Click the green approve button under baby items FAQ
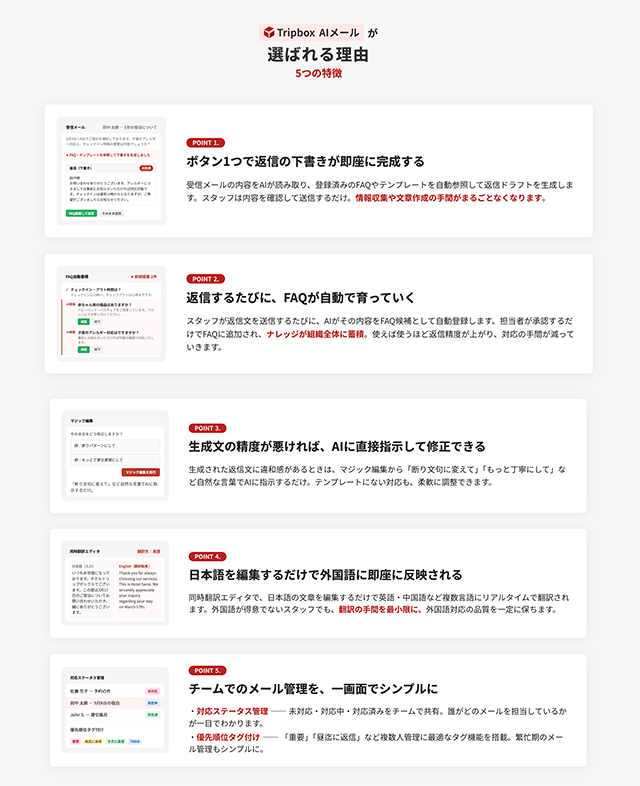This screenshot has height=786, width=640. tap(83, 321)
